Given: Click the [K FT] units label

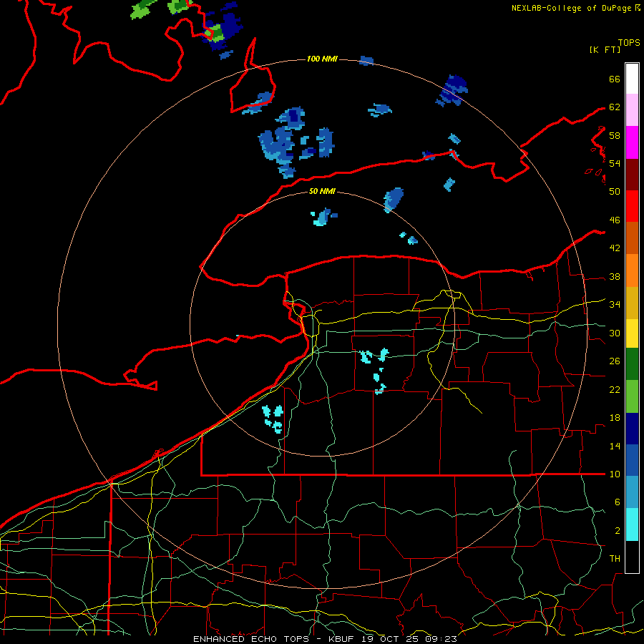Looking at the screenshot, I should (605, 50).
